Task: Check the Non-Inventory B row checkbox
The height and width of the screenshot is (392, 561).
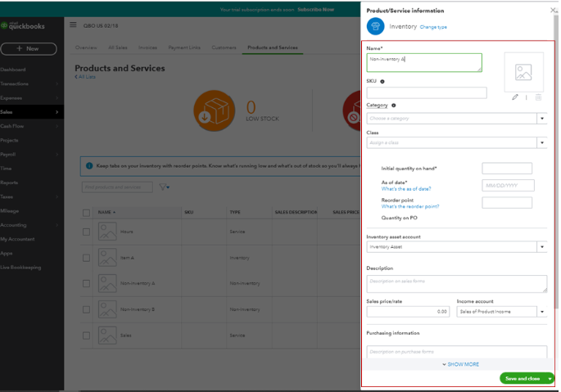Action: [x=86, y=309]
